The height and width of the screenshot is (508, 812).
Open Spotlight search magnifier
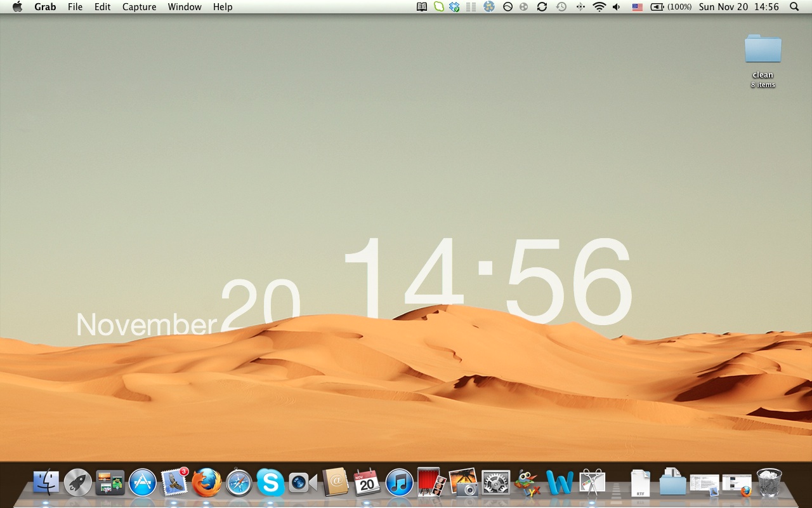tap(794, 7)
